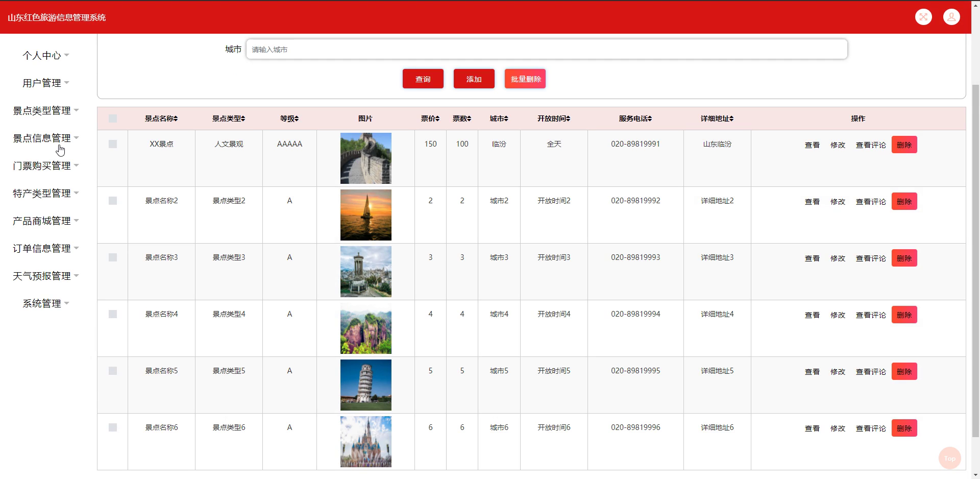This screenshot has height=479, width=980.
Task: Click the vertical page scrollbar
Action: click(x=975, y=260)
